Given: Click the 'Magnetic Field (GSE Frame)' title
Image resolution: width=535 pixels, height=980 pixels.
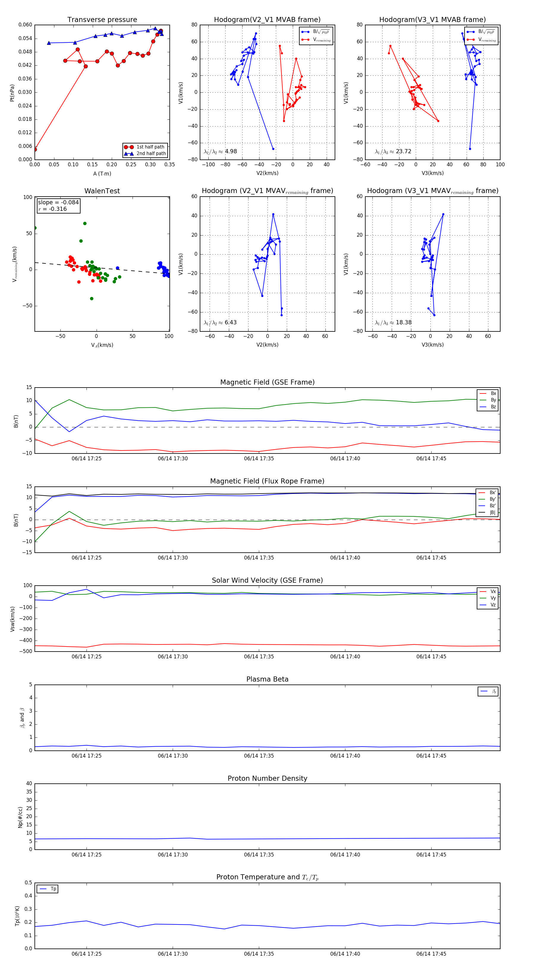Looking at the screenshot, I should (x=267, y=382).
